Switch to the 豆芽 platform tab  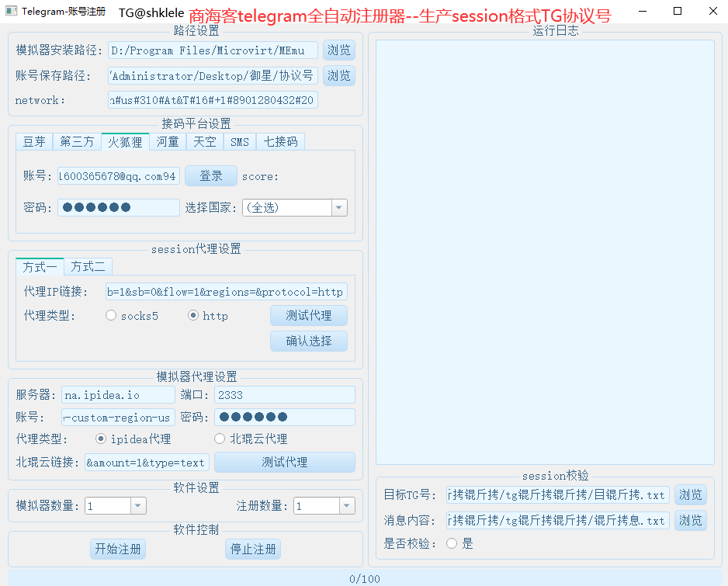point(34,141)
